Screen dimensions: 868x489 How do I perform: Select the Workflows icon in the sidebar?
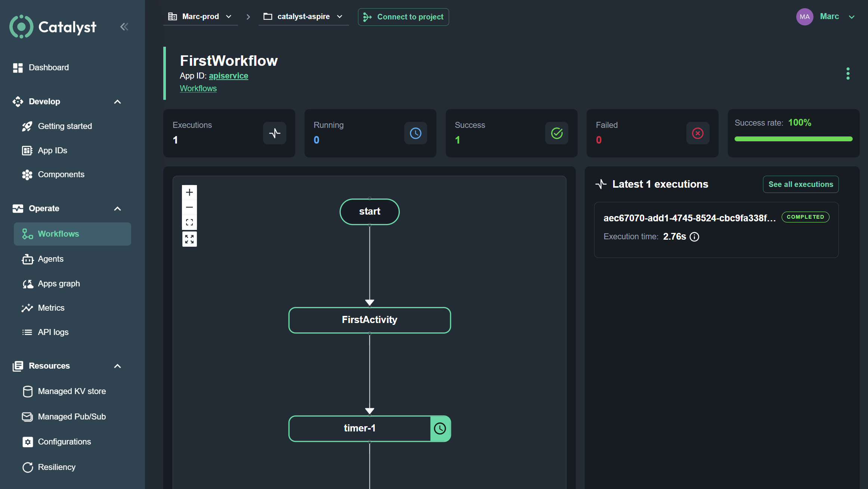[27, 234]
